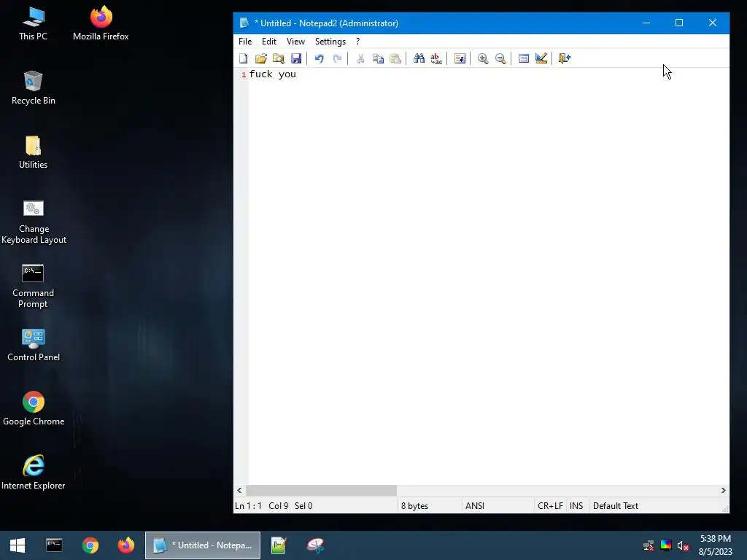Select the Internet Explorer desktop icon

click(34, 472)
